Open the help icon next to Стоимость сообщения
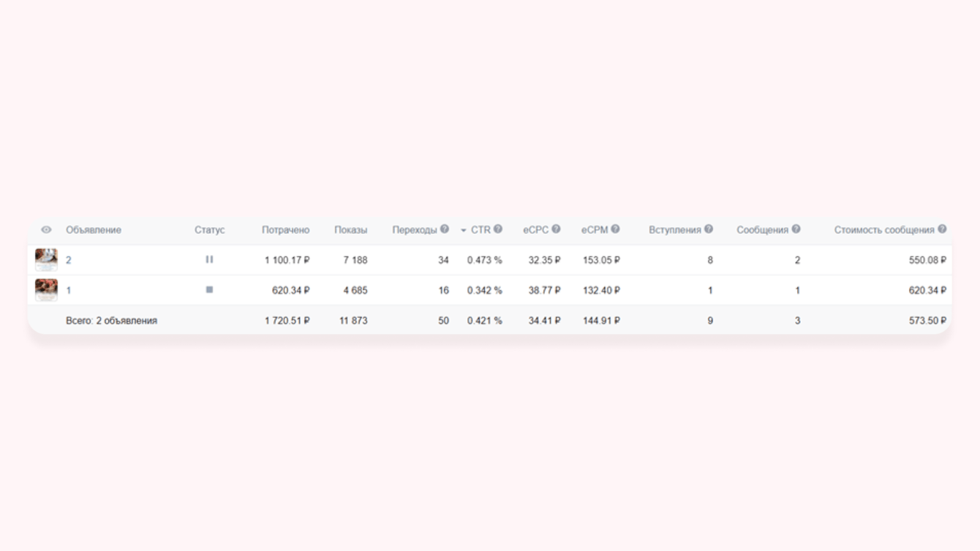This screenshot has height=551, width=980. coord(942,229)
